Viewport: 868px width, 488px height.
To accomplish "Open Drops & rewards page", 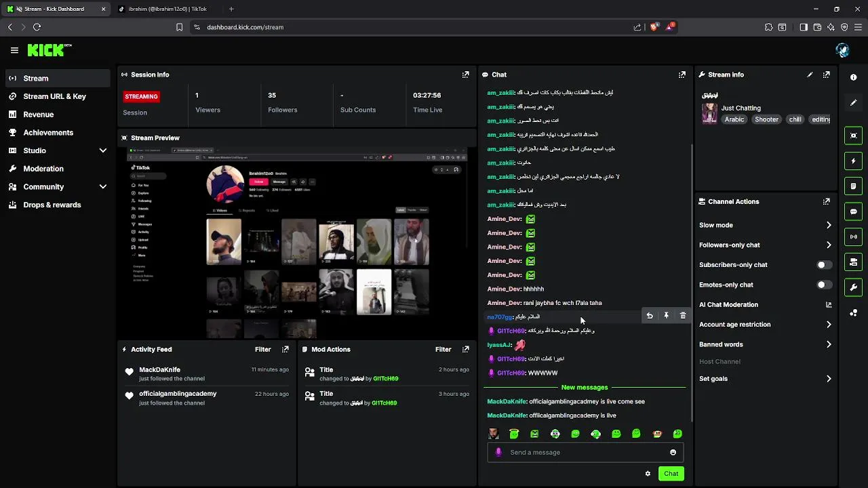I will point(57,205).
